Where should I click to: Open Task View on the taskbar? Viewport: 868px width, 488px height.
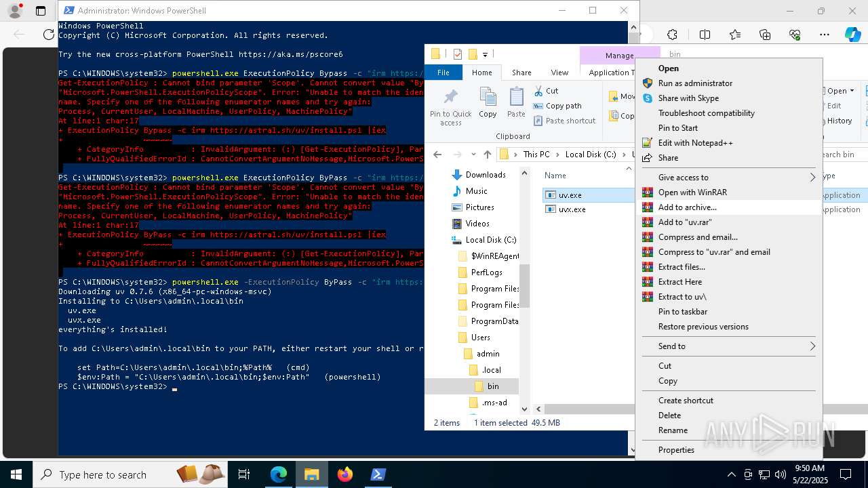point(244,474)
